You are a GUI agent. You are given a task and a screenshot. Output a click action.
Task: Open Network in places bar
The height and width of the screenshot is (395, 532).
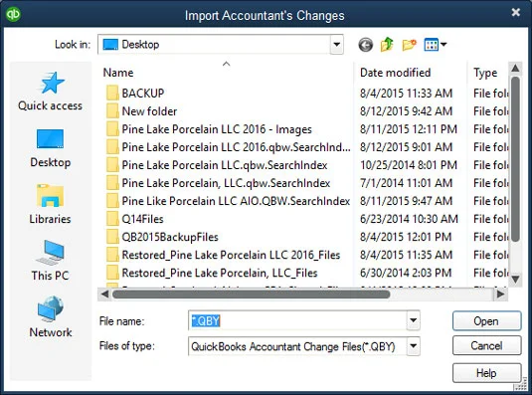coord(50,317)
